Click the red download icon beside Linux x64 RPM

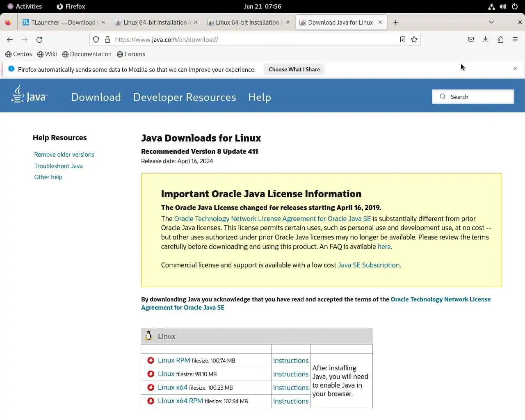coord(151,401)
